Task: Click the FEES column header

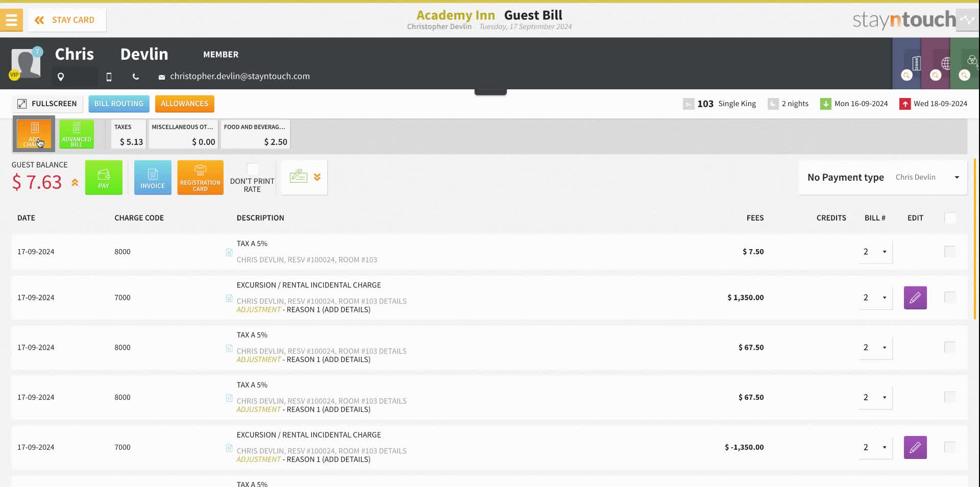Action: coord(755,218)
